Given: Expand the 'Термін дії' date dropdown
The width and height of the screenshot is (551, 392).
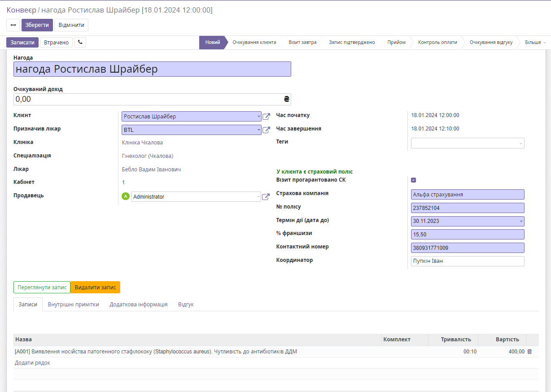Looking at the screenshot, I should (x=521, y=221).
